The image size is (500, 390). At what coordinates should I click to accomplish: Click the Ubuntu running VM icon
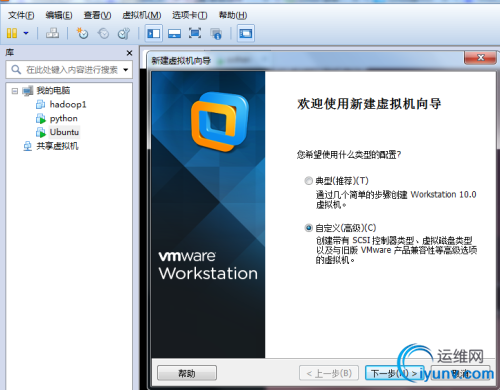pyautogui.click(x=40, y=132)
